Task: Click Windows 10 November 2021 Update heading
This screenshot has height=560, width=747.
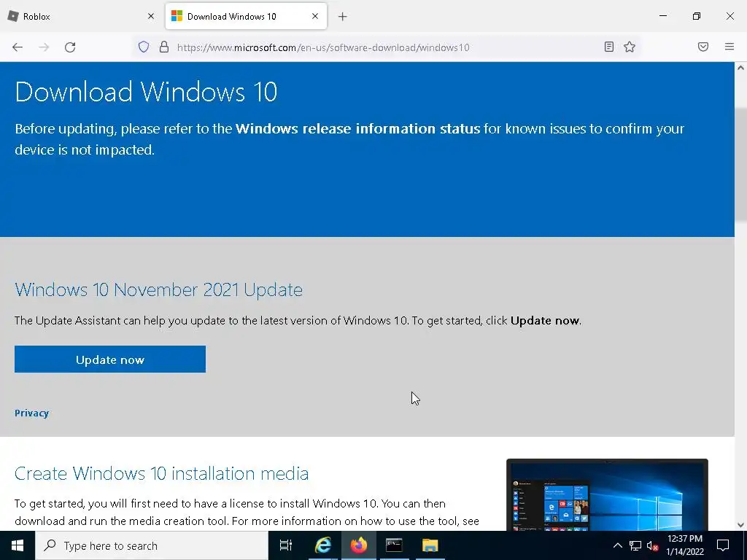Action: pos(158,289)
